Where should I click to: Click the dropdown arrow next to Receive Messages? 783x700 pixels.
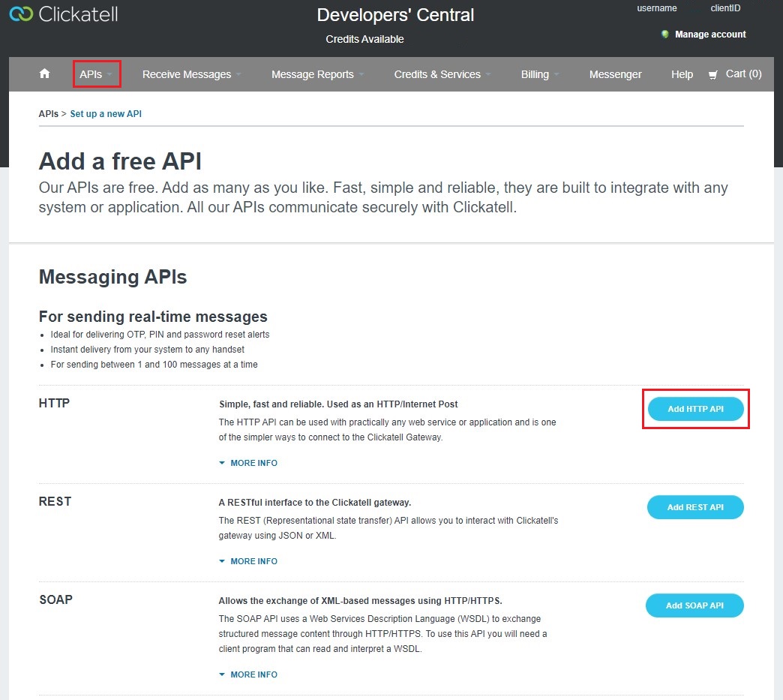[238, 75]
